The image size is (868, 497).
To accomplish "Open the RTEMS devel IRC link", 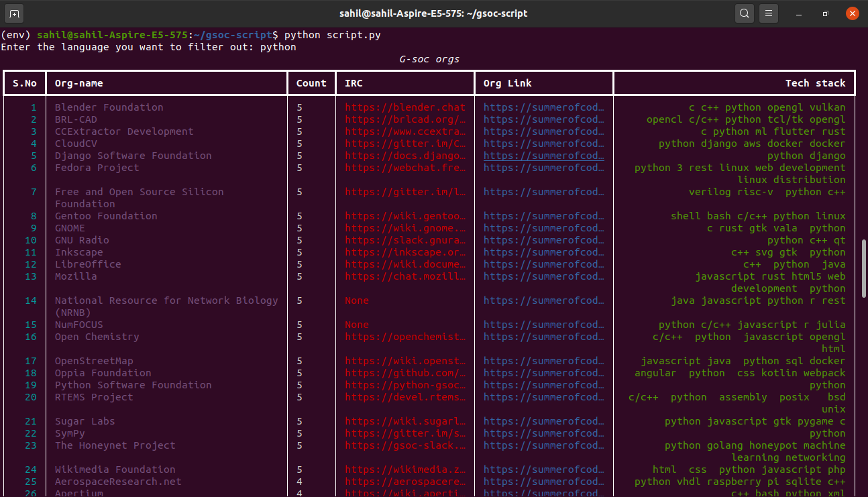I will coord(405,397).
